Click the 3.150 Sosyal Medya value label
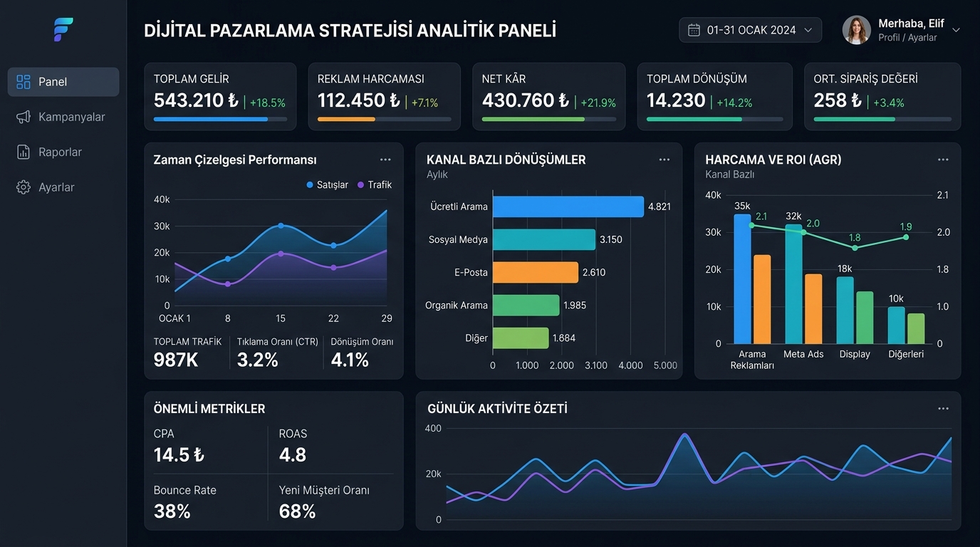Image resolution: width=980 pixels, height=547 pixels. click(611, 239)
